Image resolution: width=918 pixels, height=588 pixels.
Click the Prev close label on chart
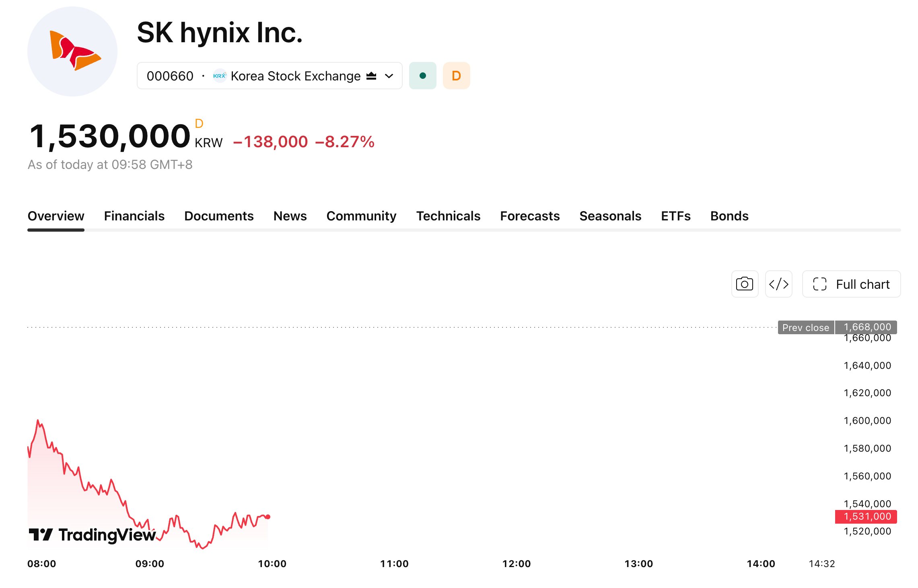806,327
